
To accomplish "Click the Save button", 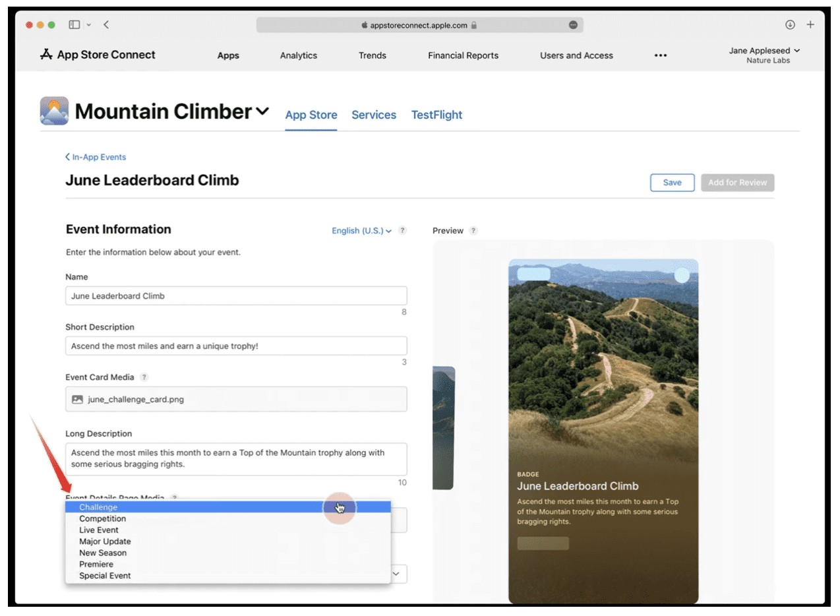I will [x=672, y=182].
